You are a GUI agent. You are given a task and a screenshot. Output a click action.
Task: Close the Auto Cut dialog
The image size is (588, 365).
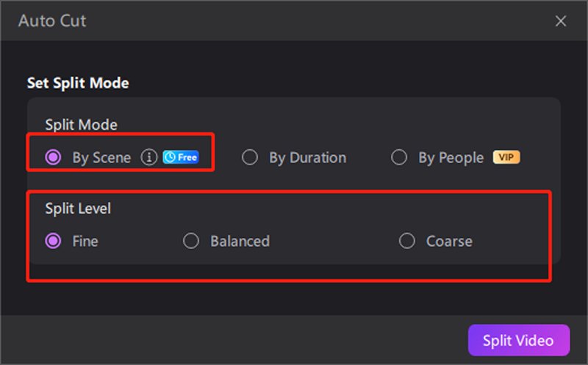click(x=561, y=21)
